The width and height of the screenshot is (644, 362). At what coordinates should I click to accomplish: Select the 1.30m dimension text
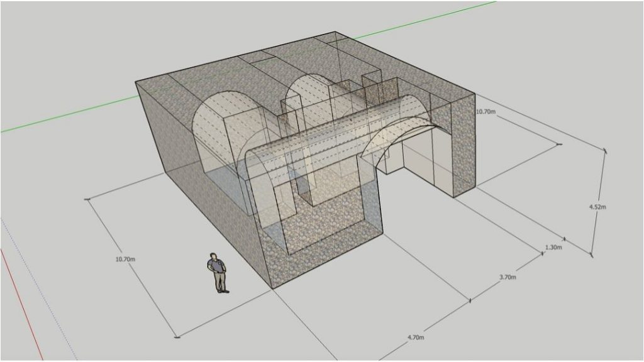[x=553, y=248]
